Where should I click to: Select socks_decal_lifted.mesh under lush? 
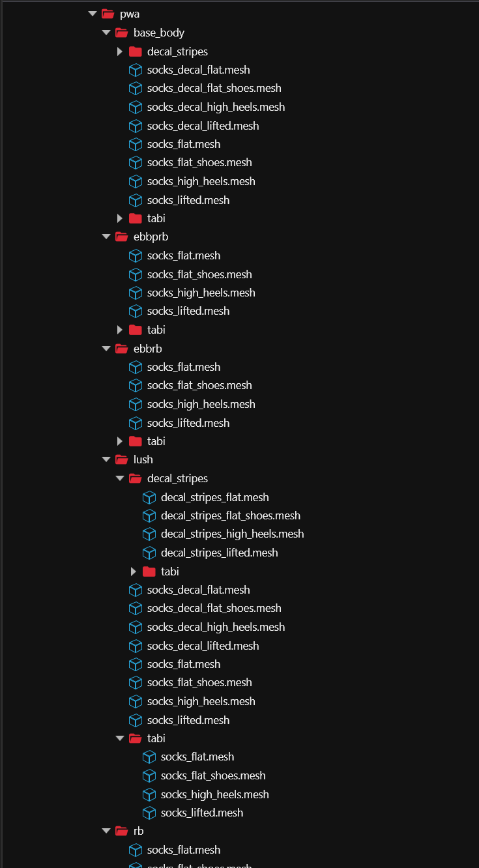203,646
